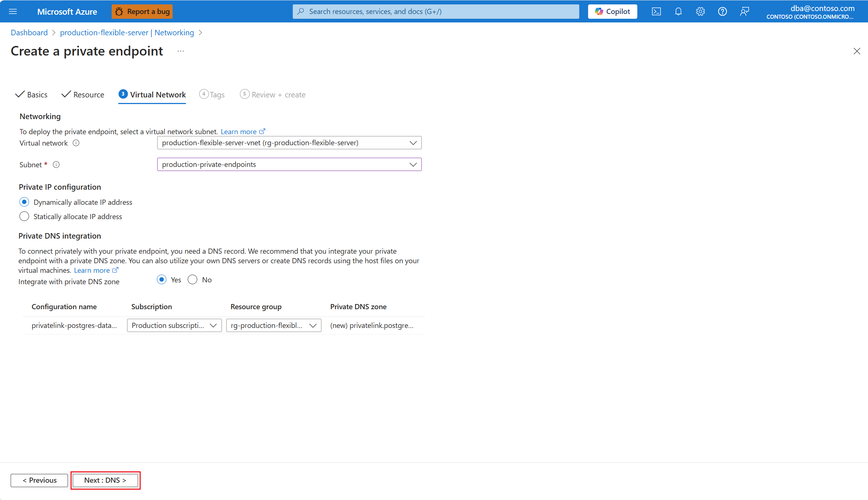This screenshot has height=500, width=868.
Task: Open the ellipsis menu beside page title
Action: click(180, 51)
